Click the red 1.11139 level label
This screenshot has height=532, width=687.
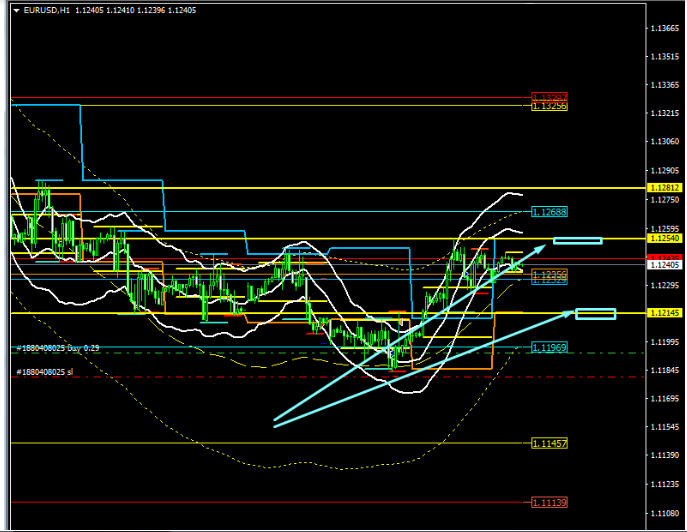[549, 502]
